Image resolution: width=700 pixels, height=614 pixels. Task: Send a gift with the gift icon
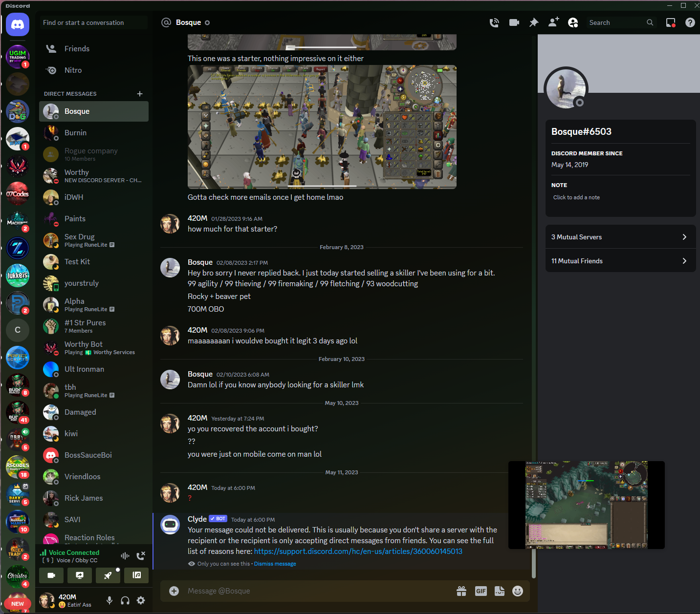pyautogui.click(x=461, y=591)
